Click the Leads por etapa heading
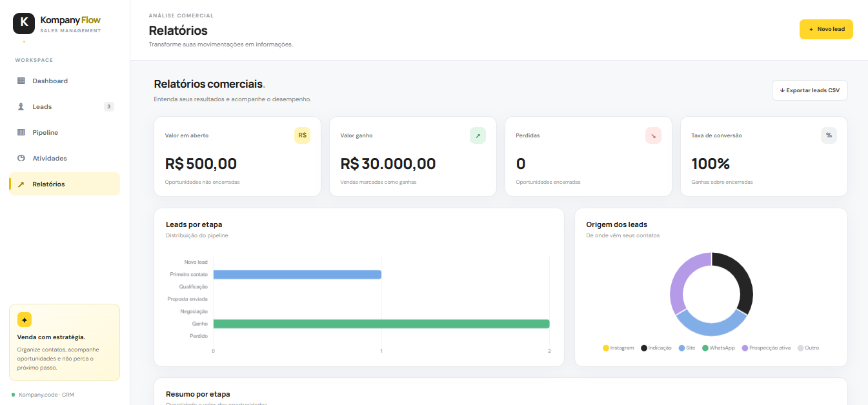The height and width of the screenshot is (405, 868). [194, 224]
